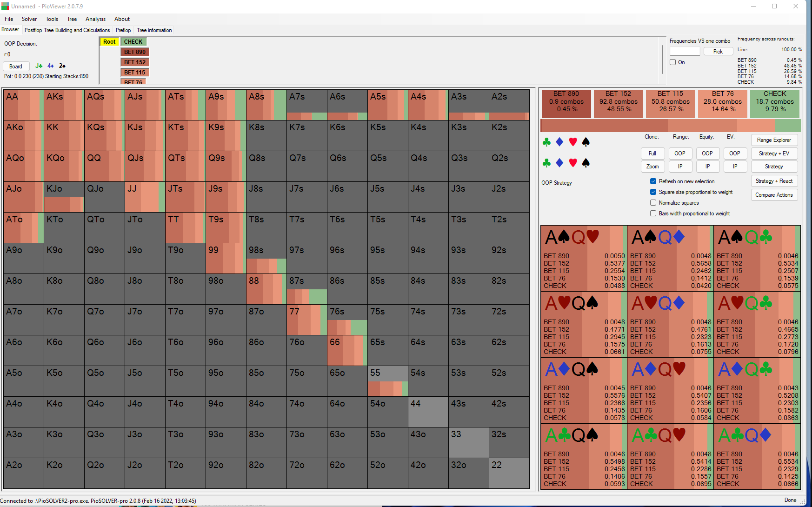
Task: Select the 87s cell in the hand matrix
Action: (306, 289)
